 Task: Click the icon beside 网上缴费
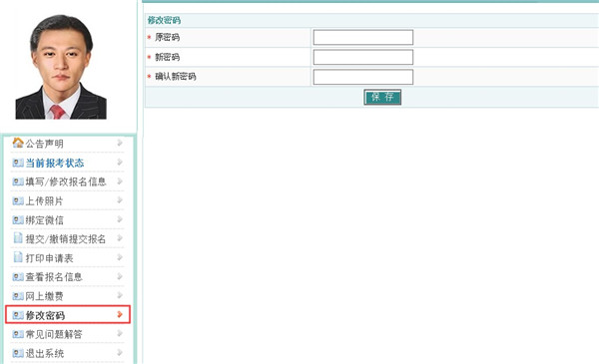[18, 296]
